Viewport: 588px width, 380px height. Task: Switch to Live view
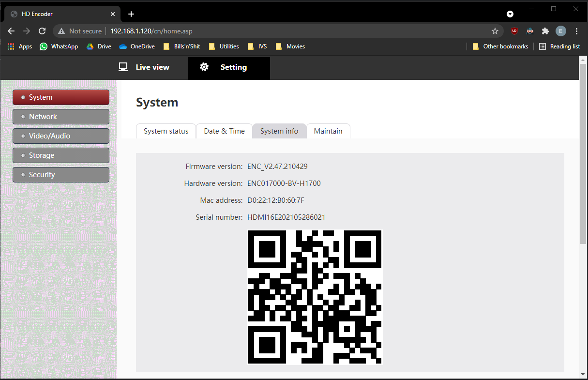(x=144, y=67)
